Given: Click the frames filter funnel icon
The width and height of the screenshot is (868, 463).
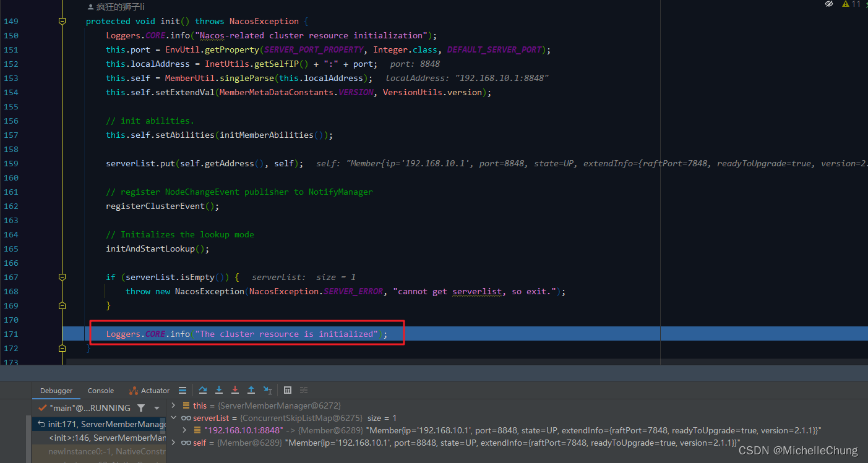Looking at the screenshot, I should click(141, 408).
